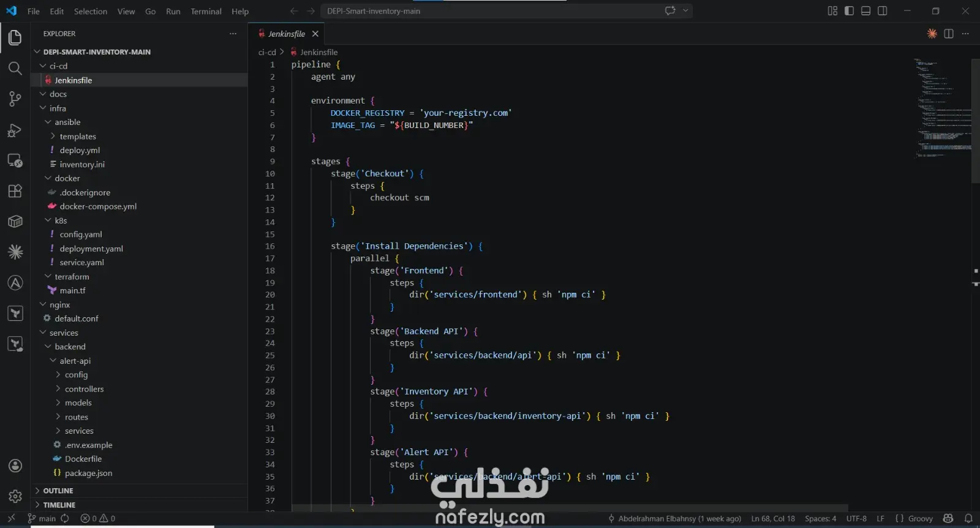Open the Remote Explorer view
Viewport: 980px width, 528px height.
coord(15,160)
